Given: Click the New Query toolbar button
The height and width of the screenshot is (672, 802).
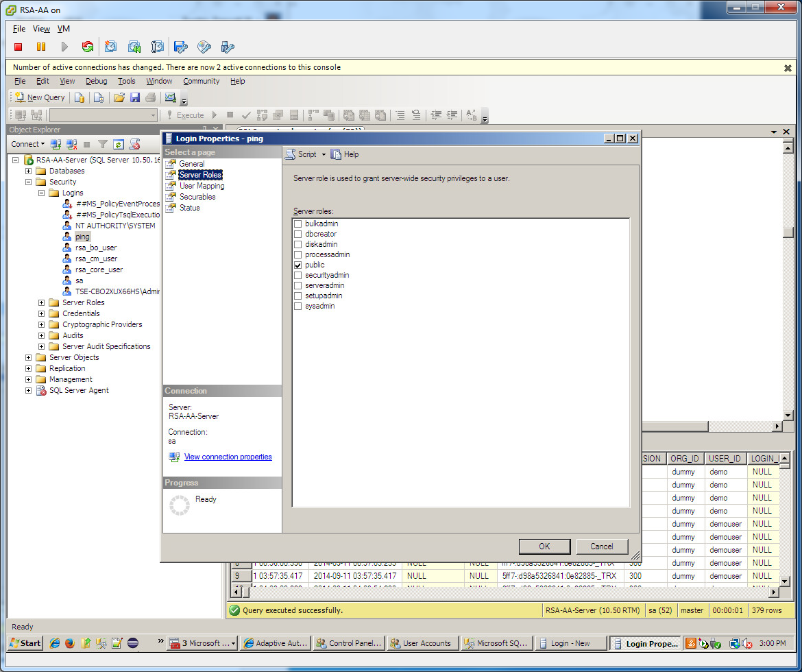Looking at the screenshot, I should click(40, 97).
